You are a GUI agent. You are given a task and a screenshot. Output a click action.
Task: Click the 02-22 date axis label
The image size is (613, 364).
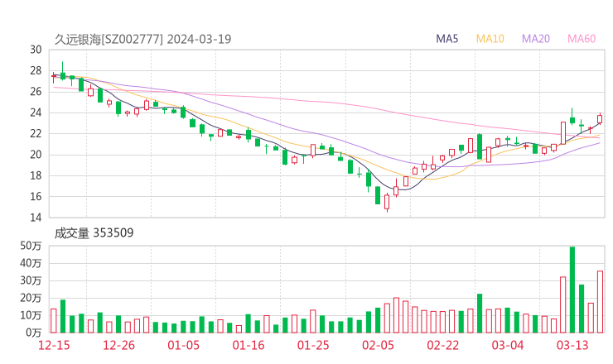[x=443, y=345]
